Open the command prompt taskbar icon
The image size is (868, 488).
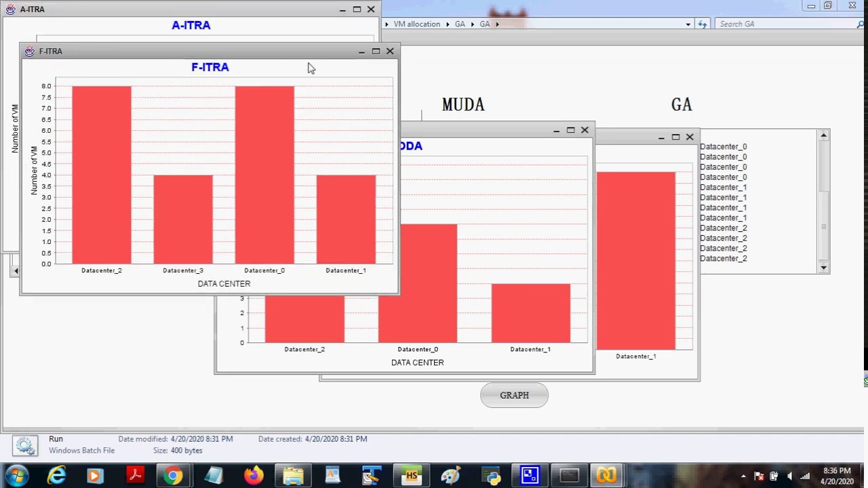tap(569, 476)
